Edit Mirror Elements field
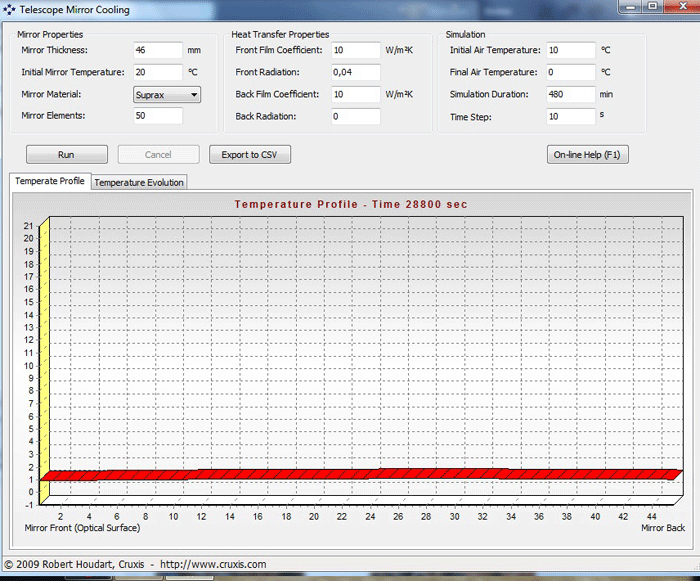The image size is (700, 581). coord(158,116)
